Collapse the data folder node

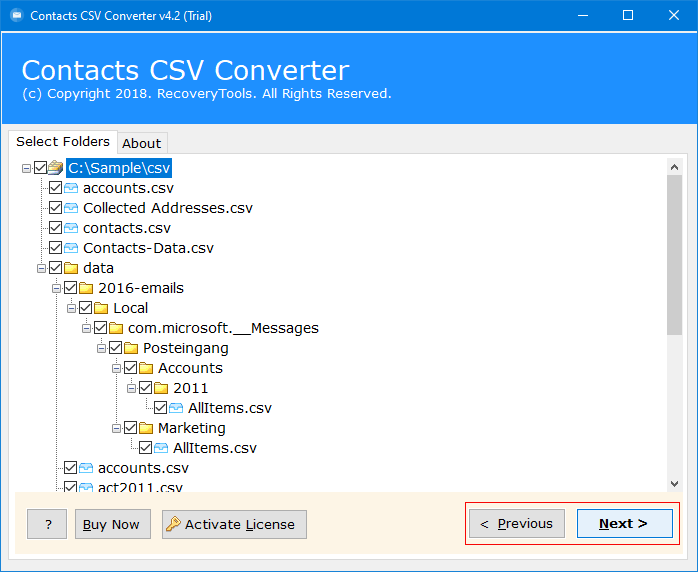click(x=41, y=268)
